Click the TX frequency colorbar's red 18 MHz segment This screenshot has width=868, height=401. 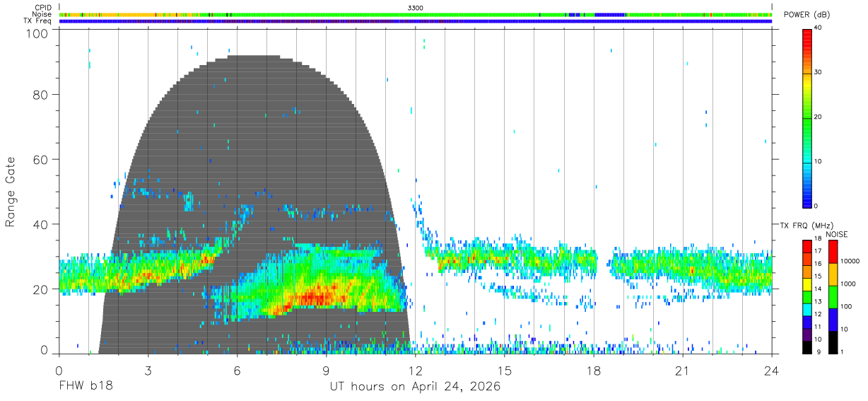pyautogui.click(x=807, y=247)
